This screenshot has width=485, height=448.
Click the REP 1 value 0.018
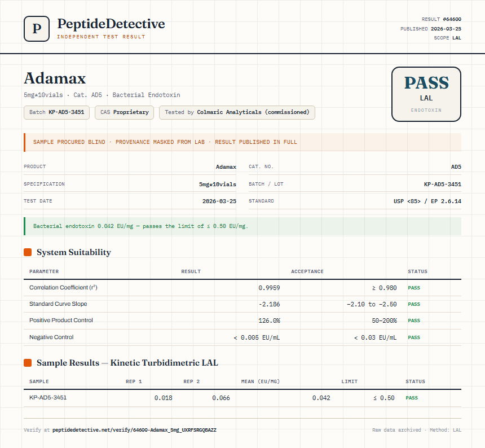164,398
